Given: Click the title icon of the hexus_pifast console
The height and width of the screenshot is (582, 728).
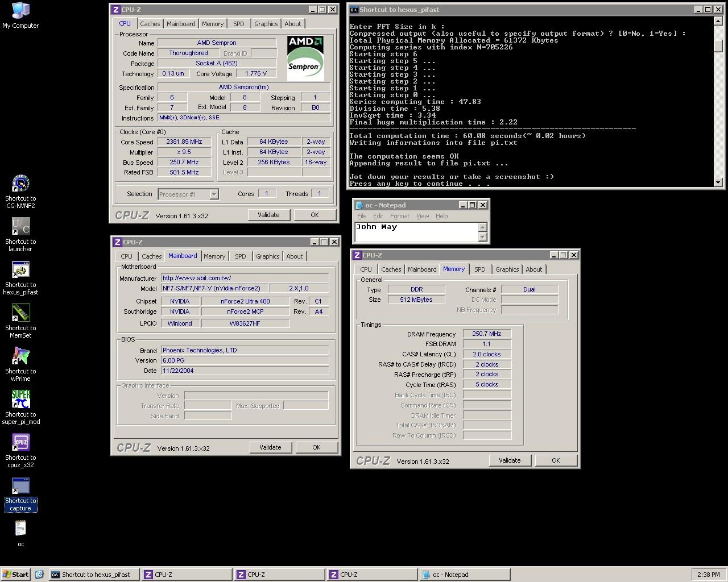Looking at the screenshot, I should (354, 9).
